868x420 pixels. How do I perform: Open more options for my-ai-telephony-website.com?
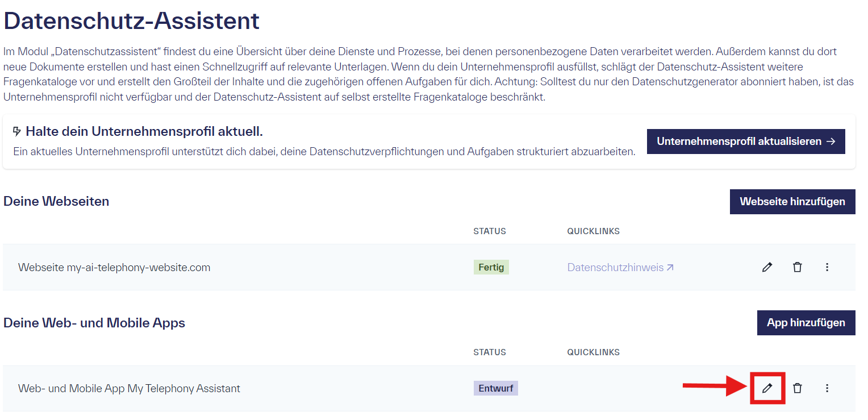tap(827, 267)
